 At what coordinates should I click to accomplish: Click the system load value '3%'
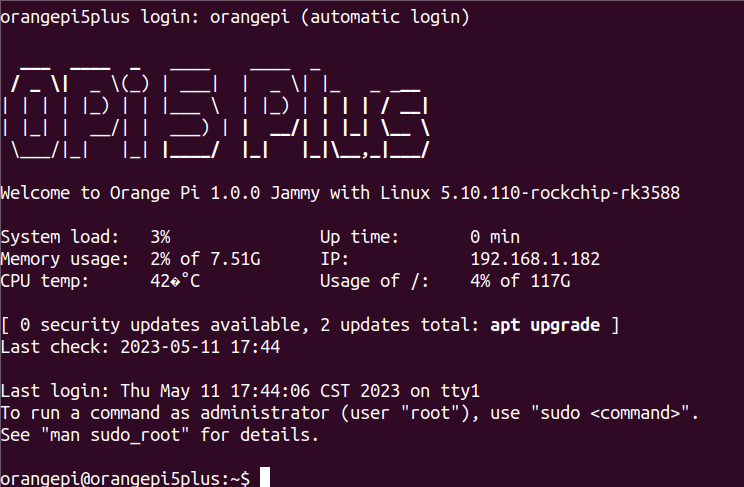pyautogui.click(x=160, y=237)
